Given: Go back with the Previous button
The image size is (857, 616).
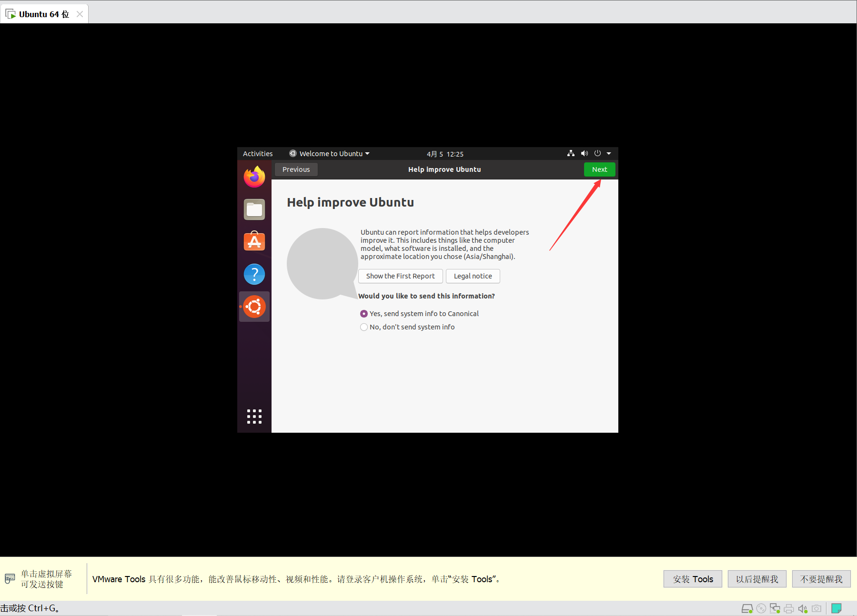Looking at the screenshot, I should 296,169.
